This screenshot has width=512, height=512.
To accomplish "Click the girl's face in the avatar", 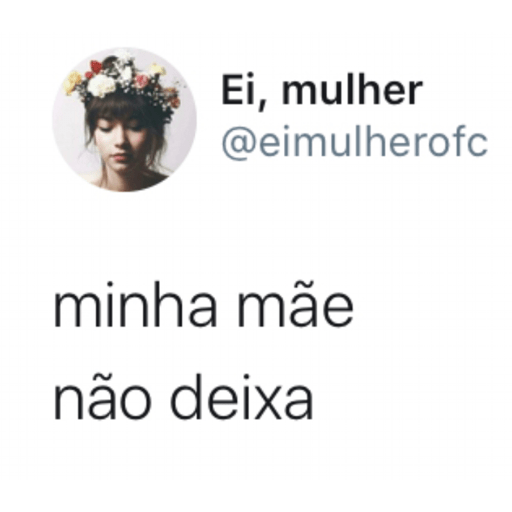I will coord(119,145).
